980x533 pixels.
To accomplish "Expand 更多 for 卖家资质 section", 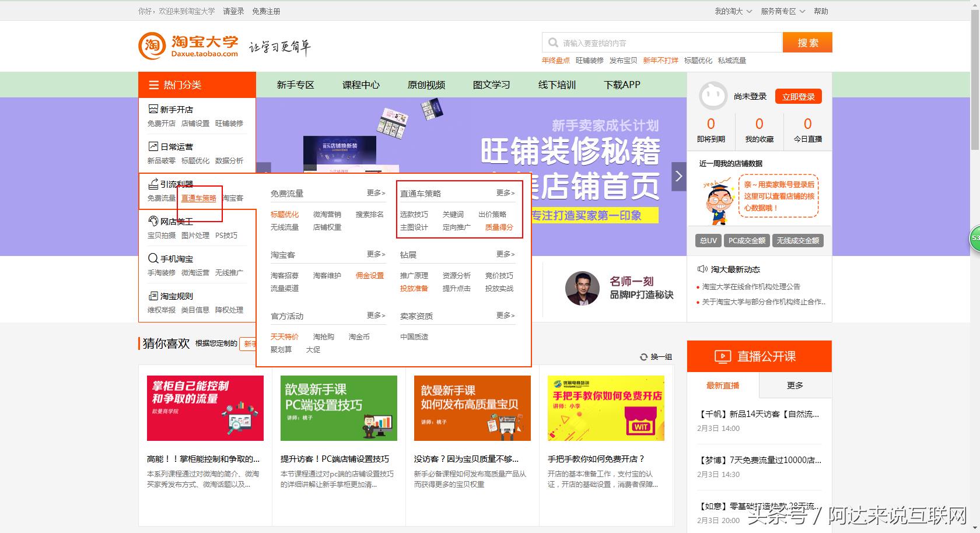I will coord(506,315).
